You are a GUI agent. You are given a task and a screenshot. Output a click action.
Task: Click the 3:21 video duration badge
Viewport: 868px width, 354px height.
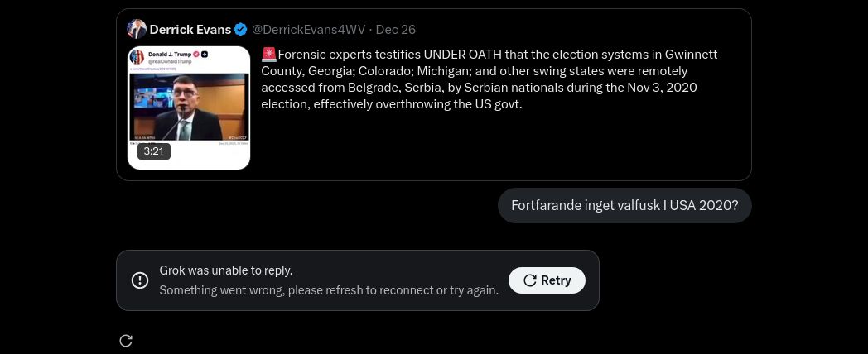click(153, 151)
